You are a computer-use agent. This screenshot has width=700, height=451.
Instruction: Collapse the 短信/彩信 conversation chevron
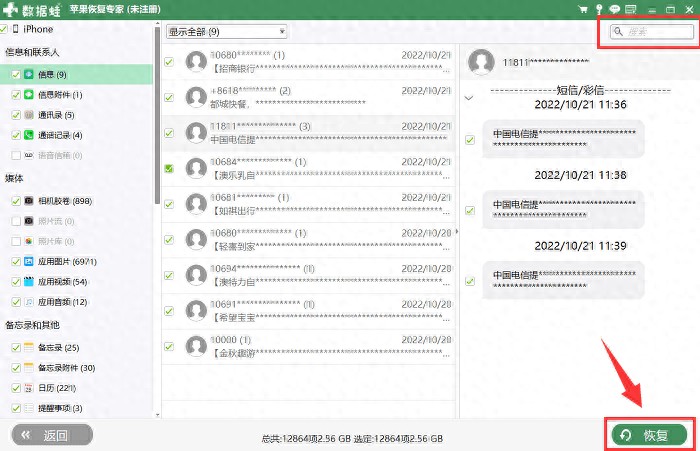[x=469, y=98]
